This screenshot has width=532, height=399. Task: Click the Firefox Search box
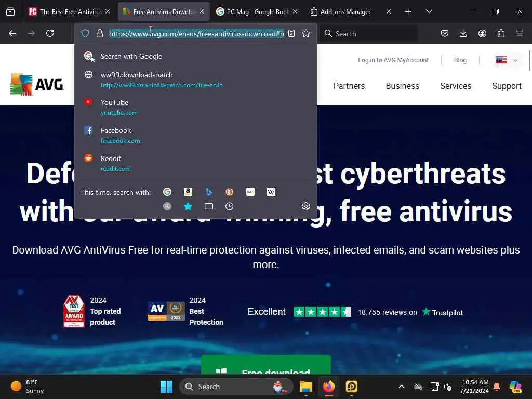[368, 34]
